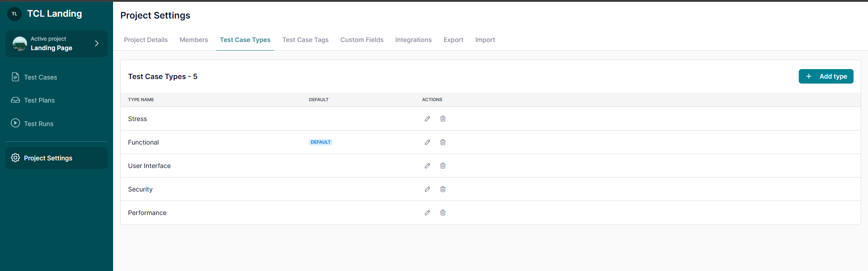Open the Integrations tab
Viewport: 868px width, 271px height.
pos(413,40)
